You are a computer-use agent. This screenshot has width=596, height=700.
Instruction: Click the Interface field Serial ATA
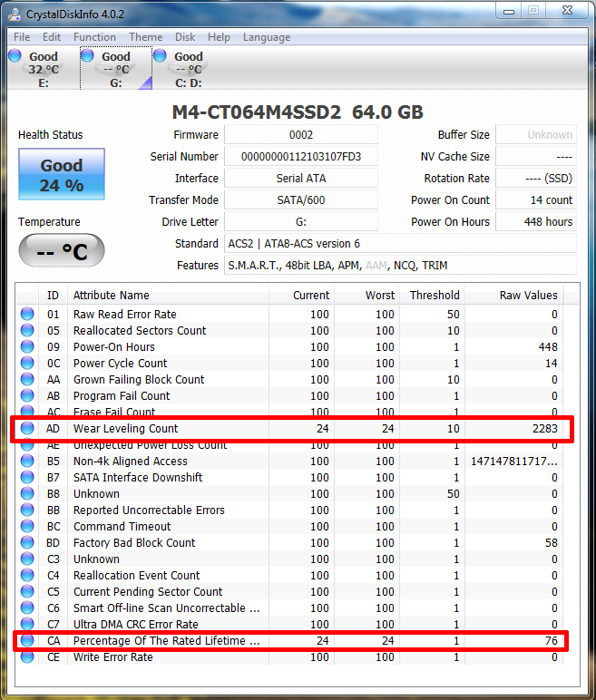pos(301,179)
